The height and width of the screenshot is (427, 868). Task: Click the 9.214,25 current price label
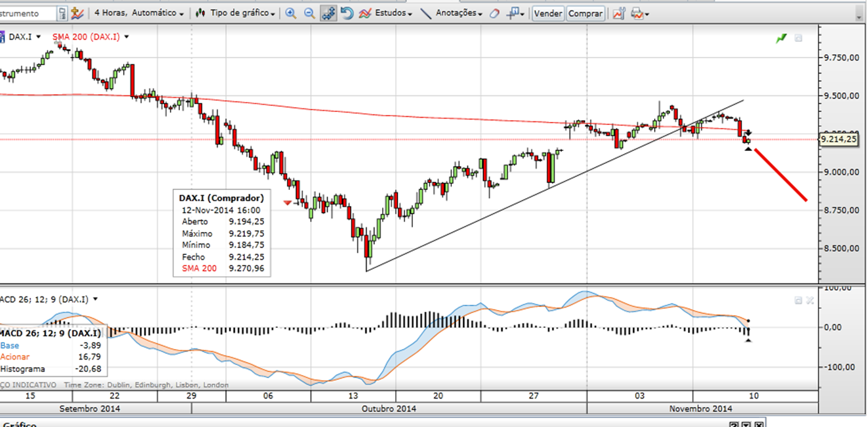click(x=838, y=139)
